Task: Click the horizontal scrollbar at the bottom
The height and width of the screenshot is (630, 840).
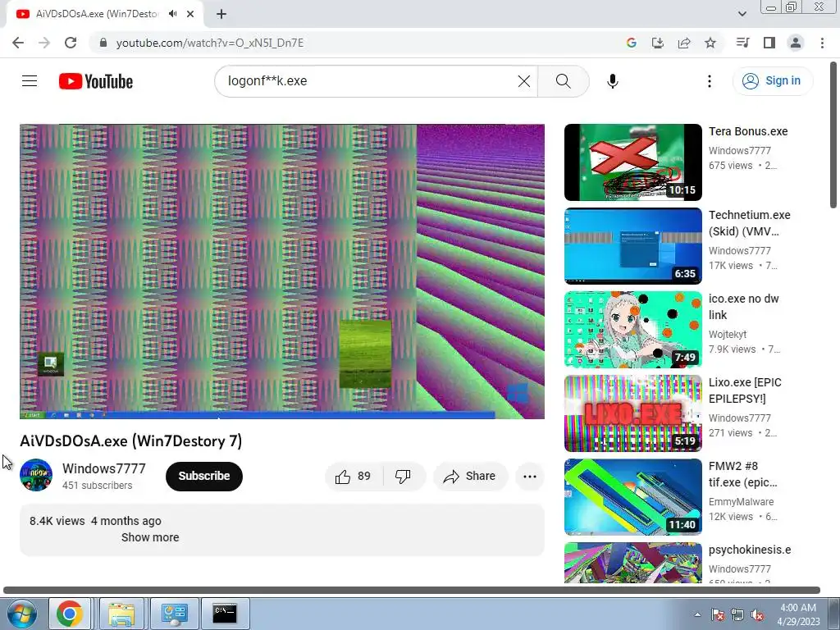Action: point(412,591)
